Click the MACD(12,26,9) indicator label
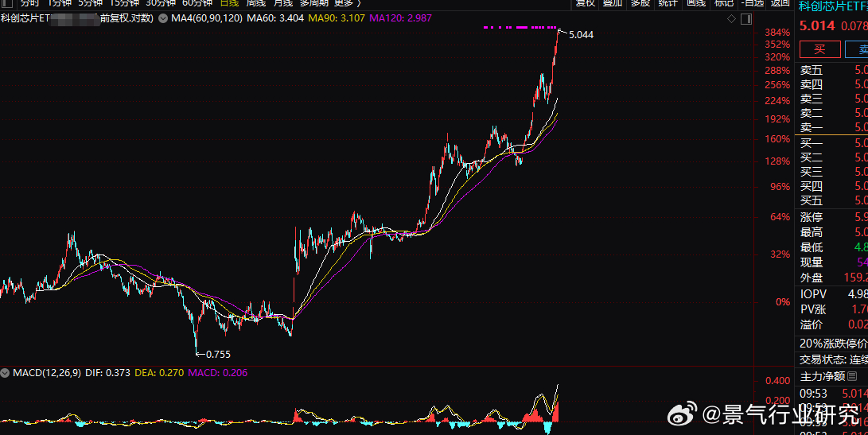 pyautogui.click(x=47, y=373)
